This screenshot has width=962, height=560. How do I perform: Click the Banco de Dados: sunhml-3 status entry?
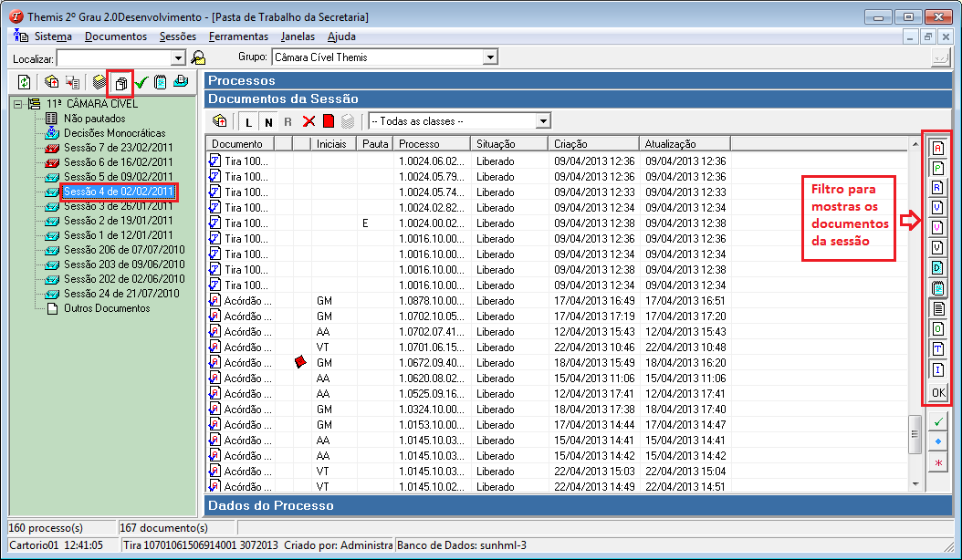[461, 545]
